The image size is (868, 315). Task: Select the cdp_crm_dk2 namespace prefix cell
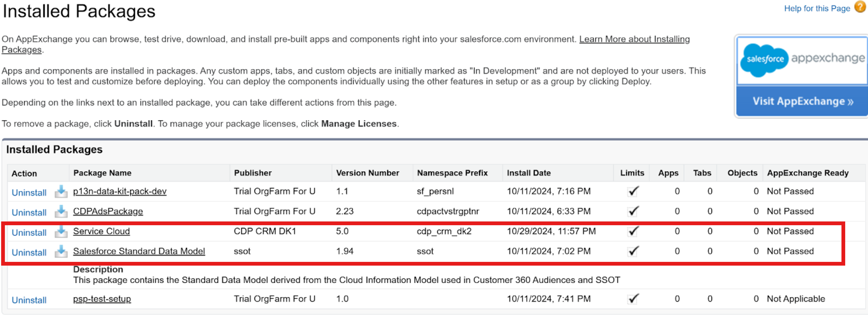tap(444, 232)
